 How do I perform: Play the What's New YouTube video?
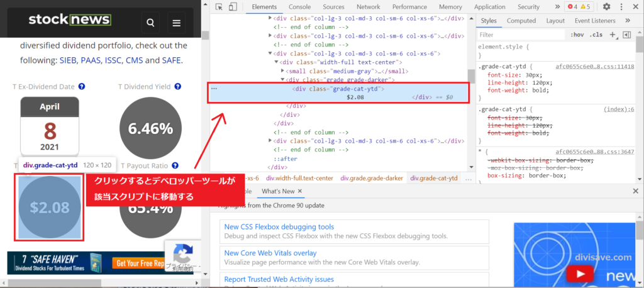[x=579, y=274]
